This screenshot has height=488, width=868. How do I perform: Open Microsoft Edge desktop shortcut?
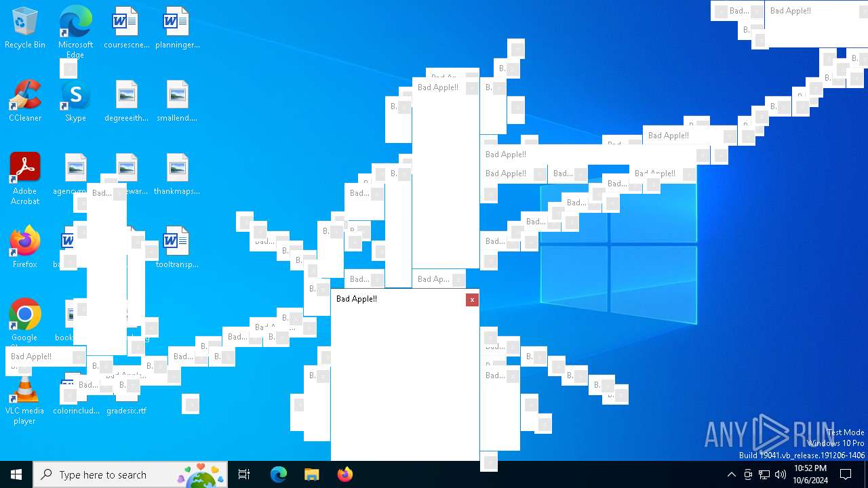(x=75, y=33)
